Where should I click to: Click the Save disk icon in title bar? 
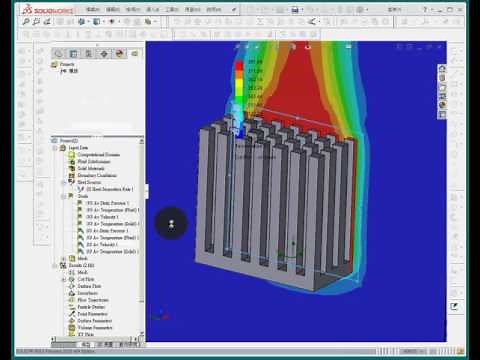[x=295, y=10]
